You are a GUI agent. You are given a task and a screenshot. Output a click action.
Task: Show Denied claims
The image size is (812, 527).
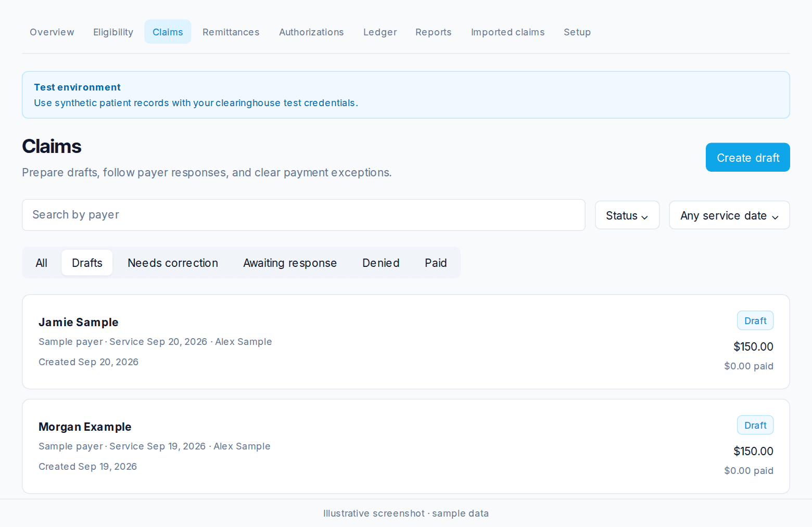coord(381,263)
